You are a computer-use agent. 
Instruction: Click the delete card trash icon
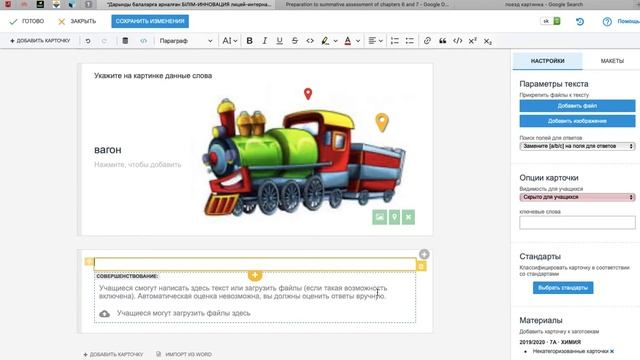click(x=125, y=41)
